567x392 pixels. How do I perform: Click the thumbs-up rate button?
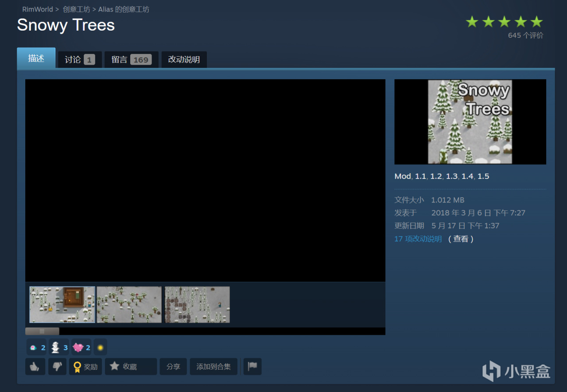tap(35, 367)
